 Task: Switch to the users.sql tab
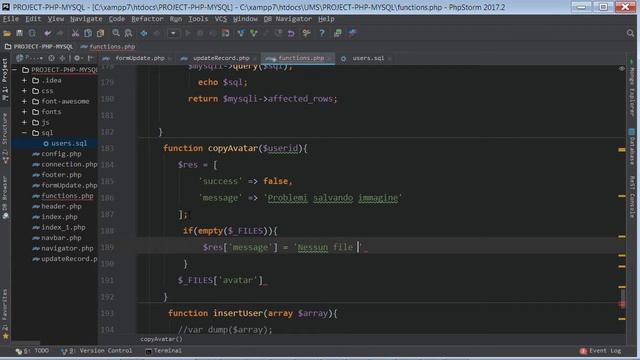[x=368, y=58]
